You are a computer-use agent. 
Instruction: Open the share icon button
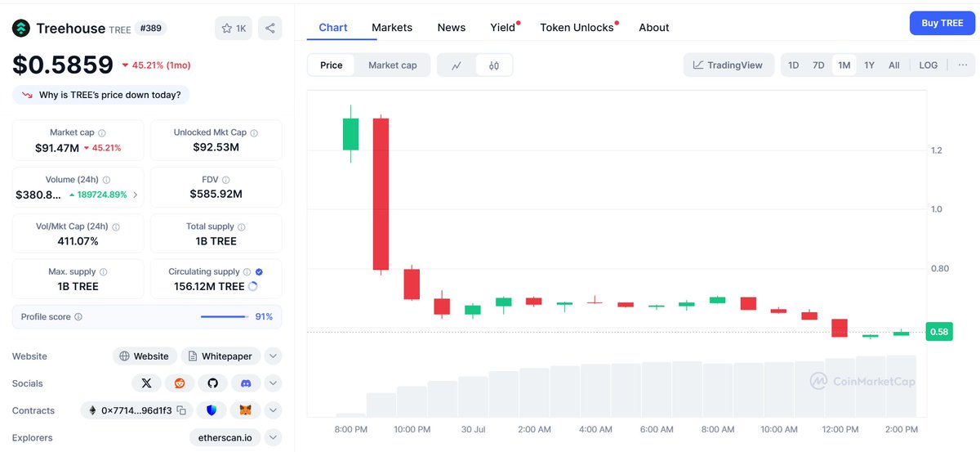pos(270,29)
